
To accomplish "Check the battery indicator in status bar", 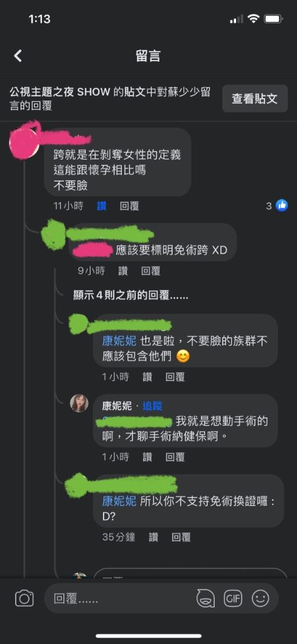I will 273,19.
